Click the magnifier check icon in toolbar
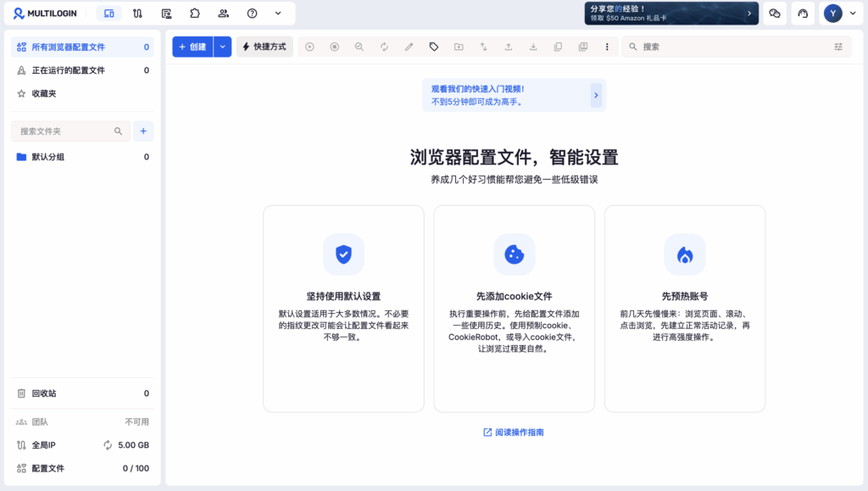868x491 pixels. [359, 47]
